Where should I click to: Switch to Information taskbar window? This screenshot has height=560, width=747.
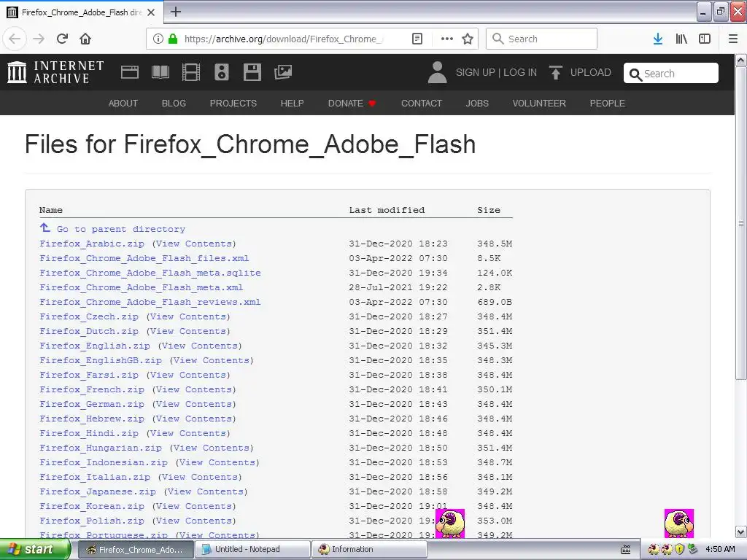(x=369, y=550)
